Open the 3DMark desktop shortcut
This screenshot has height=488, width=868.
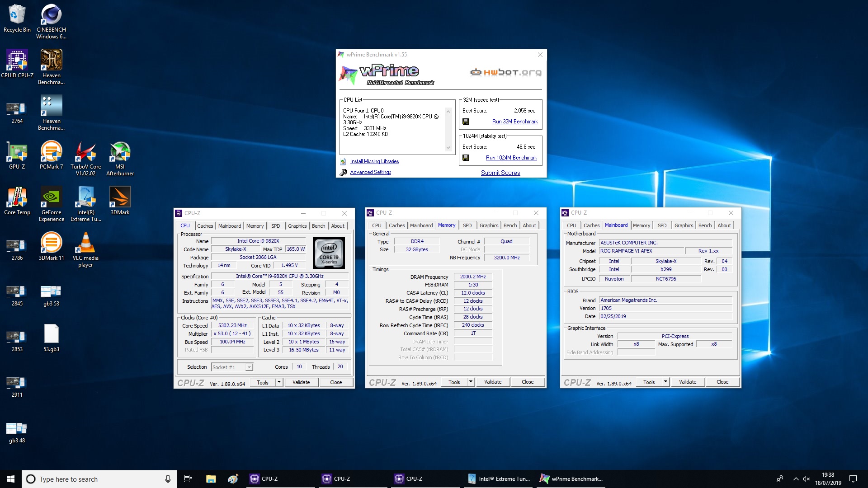[x=120, y=201]
